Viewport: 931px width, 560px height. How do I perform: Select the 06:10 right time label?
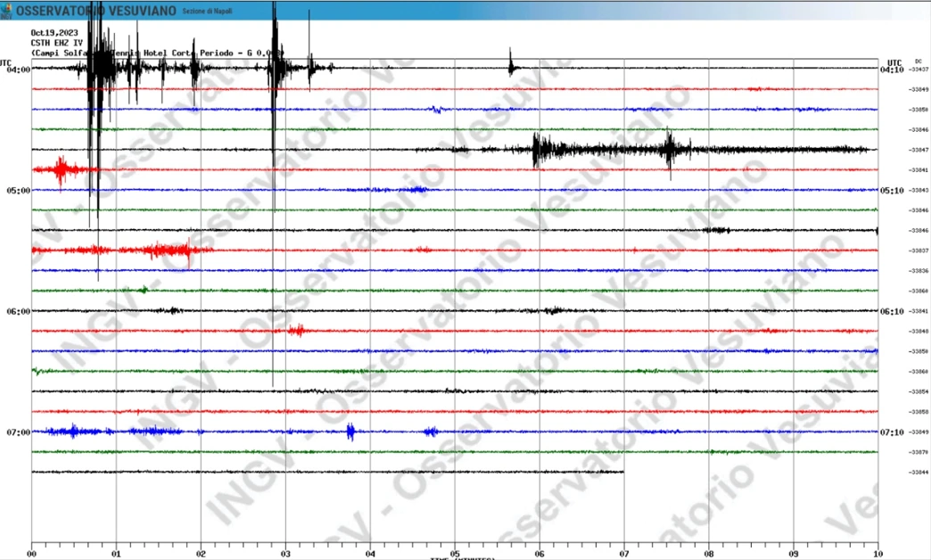tap(892, 311)
